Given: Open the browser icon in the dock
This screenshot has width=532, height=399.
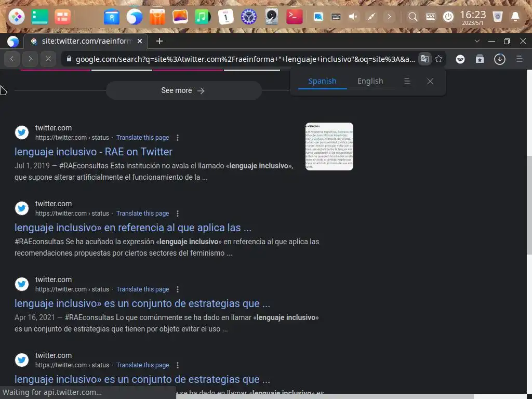Looking at the screenshot, I should (x=135, y=17).
